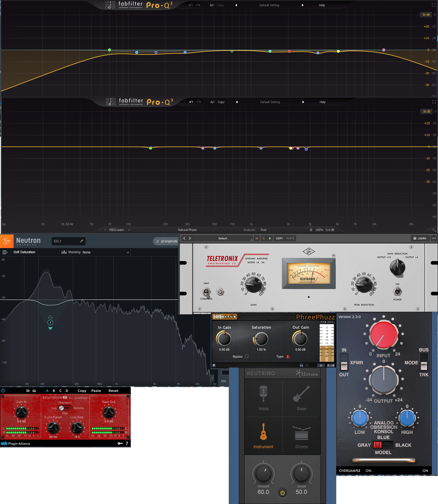Viewport: 438px width, 504px height.
Task: Click the MIDI Learn button in Pro-Q 3
Action: (116, 230)
